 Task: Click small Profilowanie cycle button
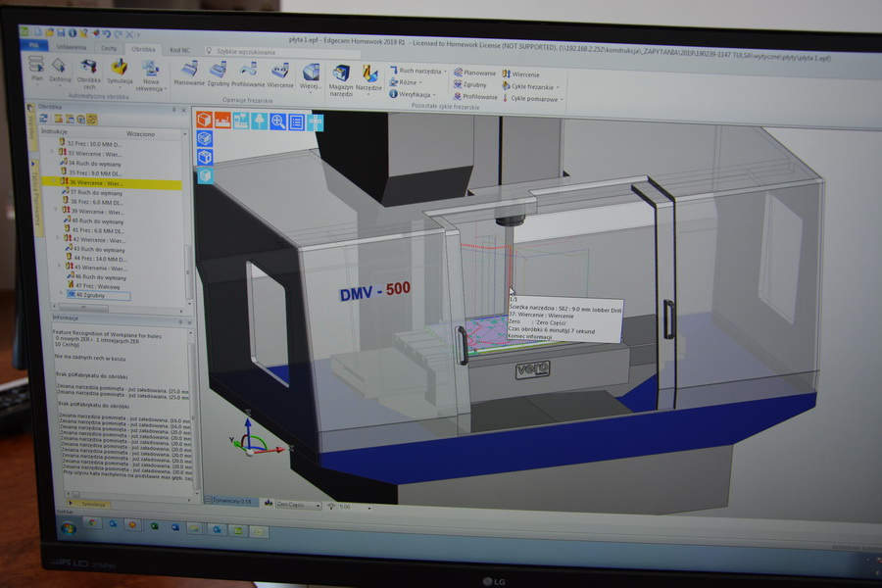[475, 96]
